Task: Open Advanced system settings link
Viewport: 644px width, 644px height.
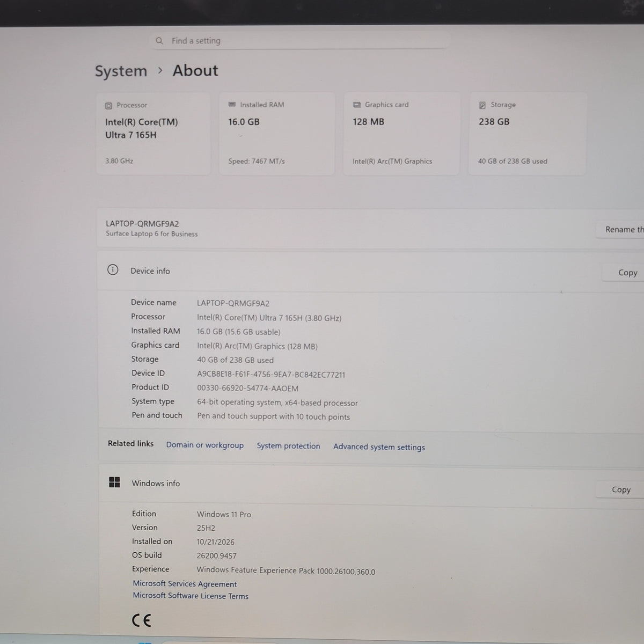Action: [379, 447]
